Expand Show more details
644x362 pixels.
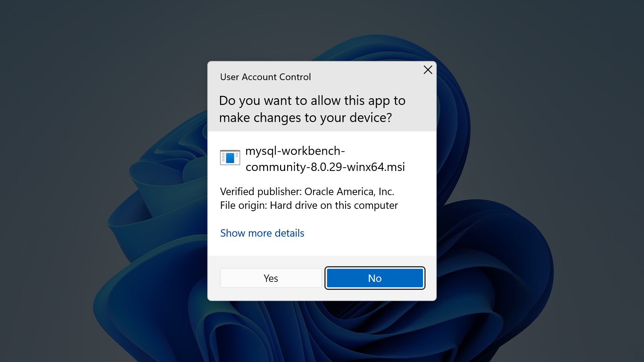tap(262, 233)
